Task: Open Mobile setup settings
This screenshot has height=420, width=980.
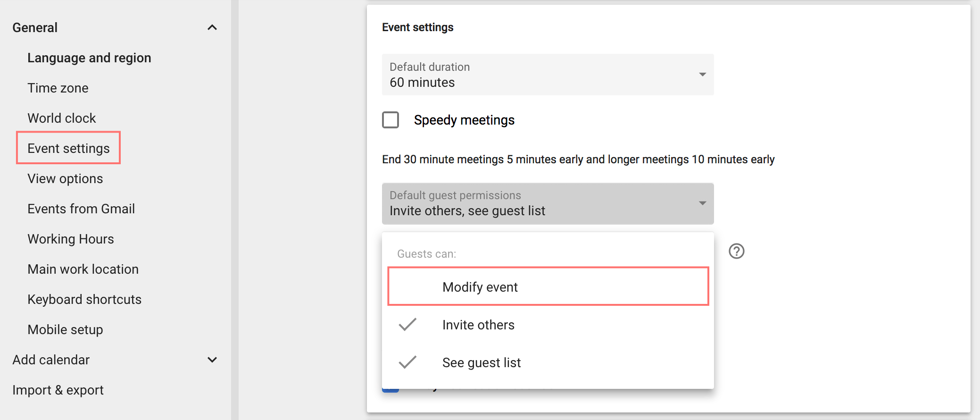Action: tap(66, 329)
